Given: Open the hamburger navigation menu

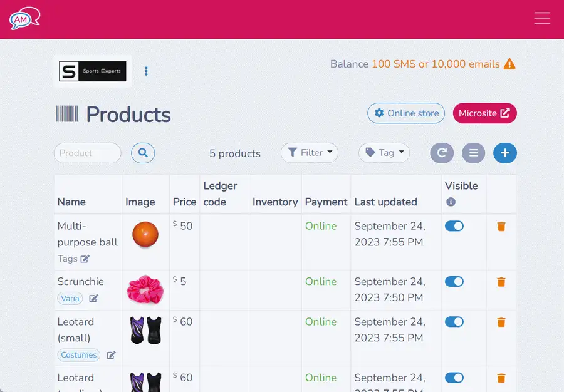Looking at the screenshot, I should point(542,18).
